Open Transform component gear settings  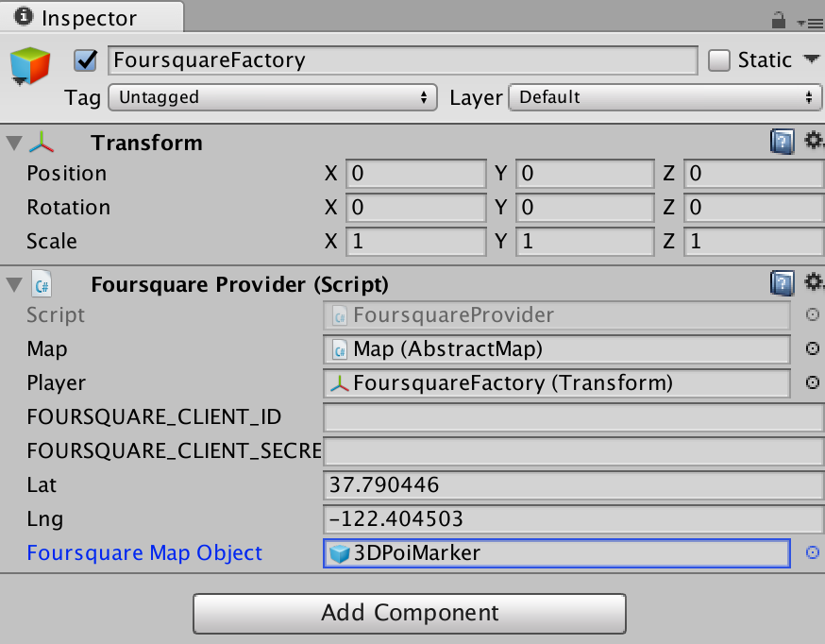pos(814,141)
